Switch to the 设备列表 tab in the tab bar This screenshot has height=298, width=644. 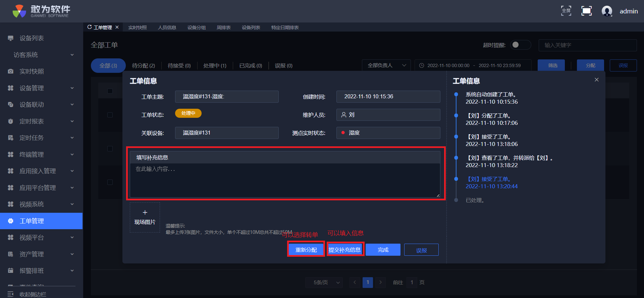251,28
